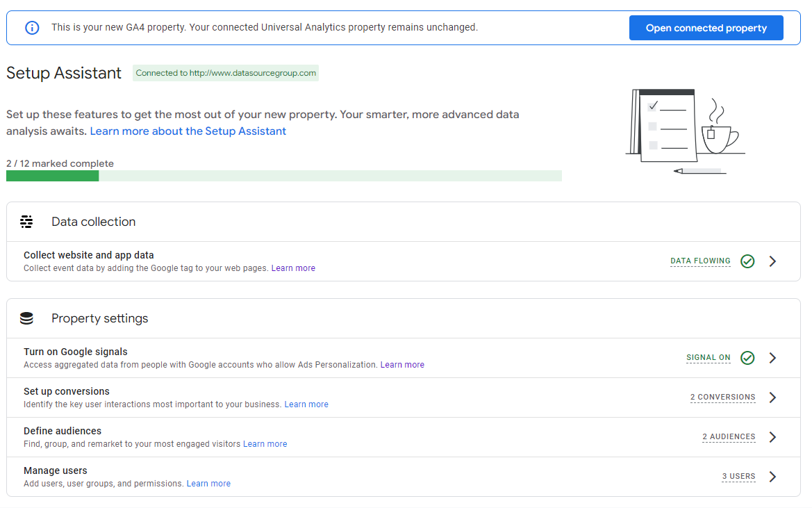Click the checklist and coffee cup illustration

click(x=684, y=131)
